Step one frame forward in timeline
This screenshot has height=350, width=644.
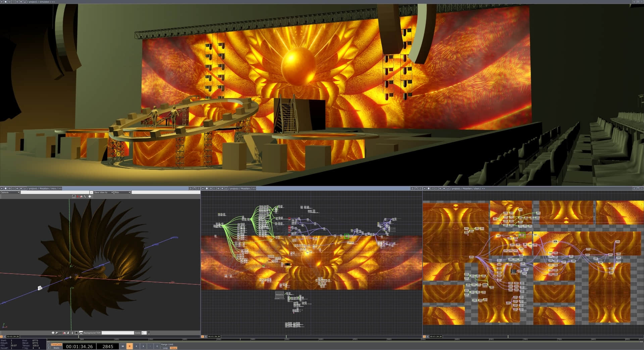pos(143,346)
